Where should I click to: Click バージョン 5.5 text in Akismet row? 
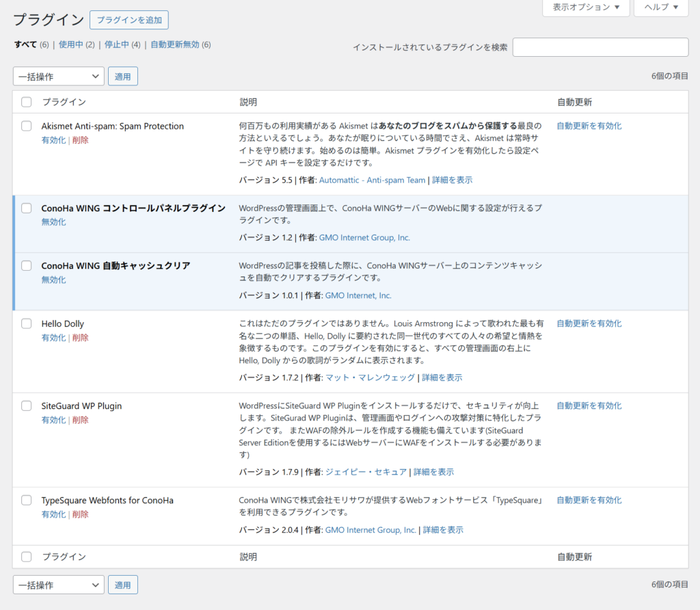266,181
